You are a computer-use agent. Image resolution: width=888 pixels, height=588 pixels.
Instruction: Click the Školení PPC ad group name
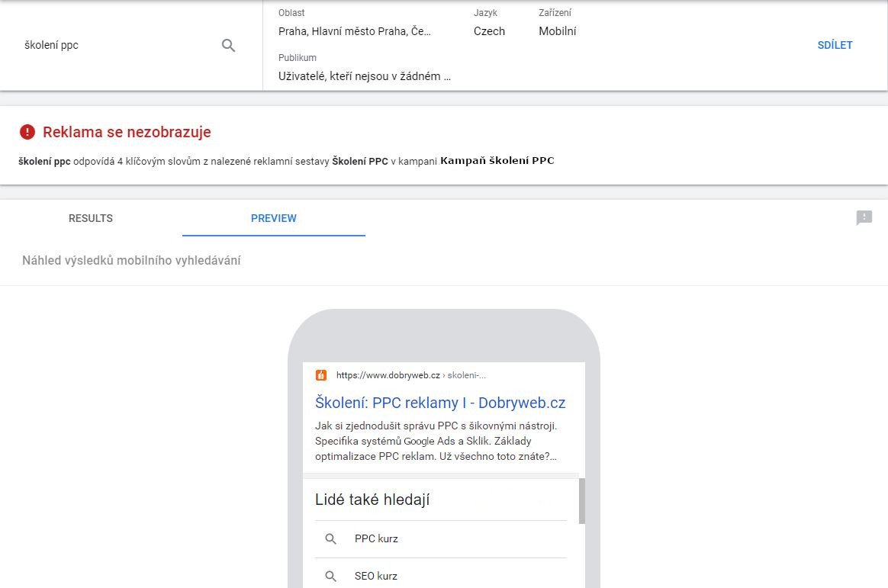click(x=360, y=161)
